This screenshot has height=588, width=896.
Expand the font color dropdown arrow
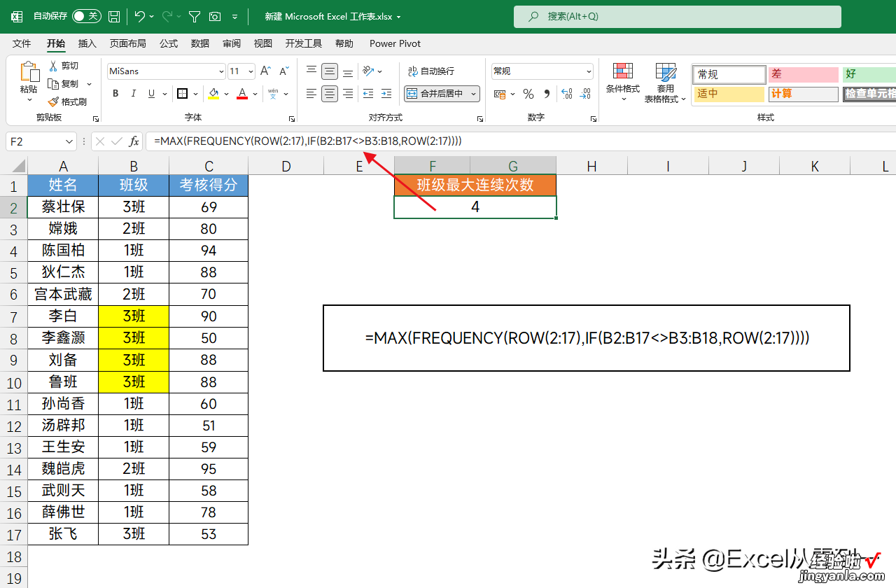click(x=255, y=94)
